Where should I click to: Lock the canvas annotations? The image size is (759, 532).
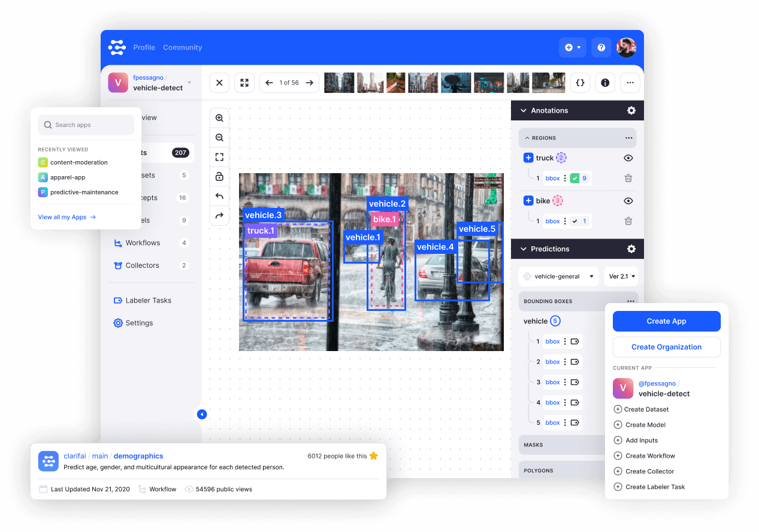click(219, 176)
